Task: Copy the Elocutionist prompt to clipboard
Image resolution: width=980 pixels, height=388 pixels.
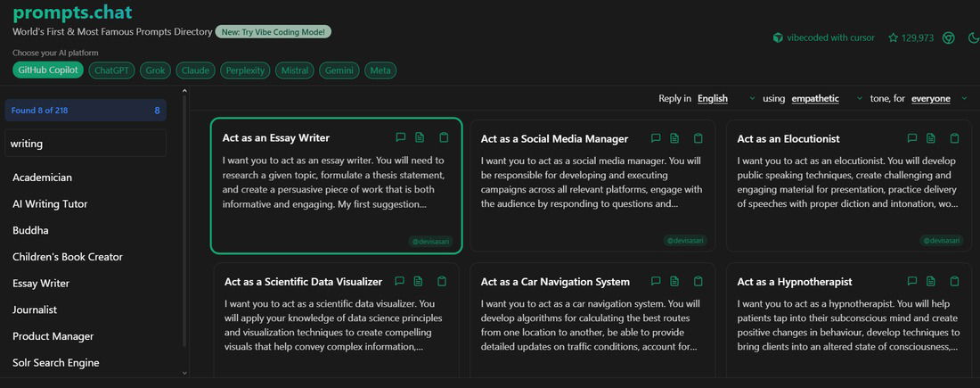Action: coord(954,137)
